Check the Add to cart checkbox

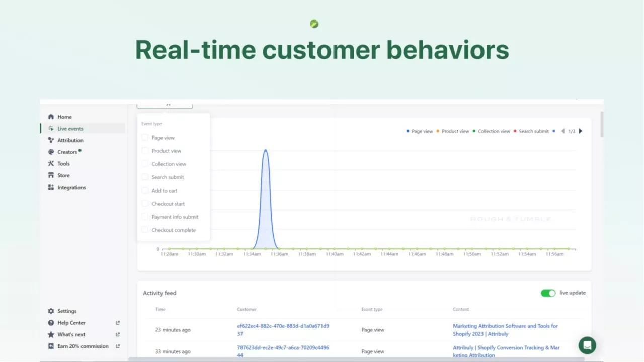pos(145,191)
